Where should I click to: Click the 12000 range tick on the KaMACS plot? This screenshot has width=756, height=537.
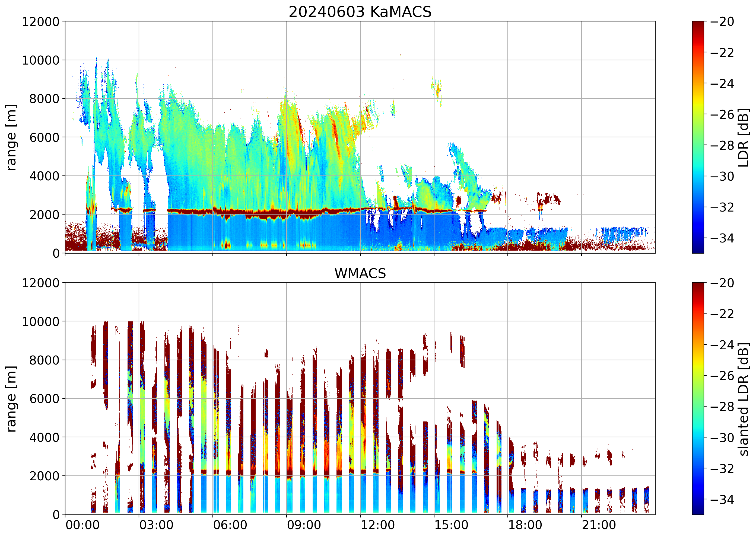pyautogui.click(x=40, y=22)
